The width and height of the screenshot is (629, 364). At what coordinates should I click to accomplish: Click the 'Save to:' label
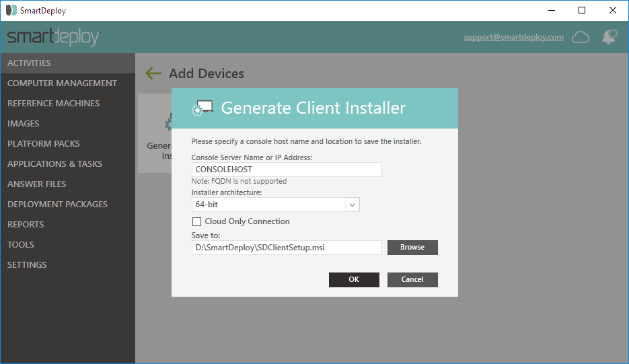(x=206, y=235)
